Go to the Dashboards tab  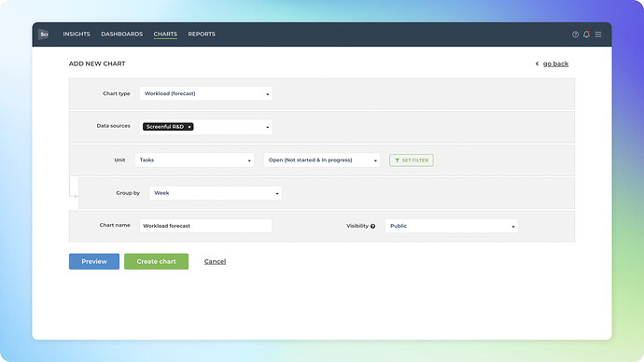click(x=122, y=35)
